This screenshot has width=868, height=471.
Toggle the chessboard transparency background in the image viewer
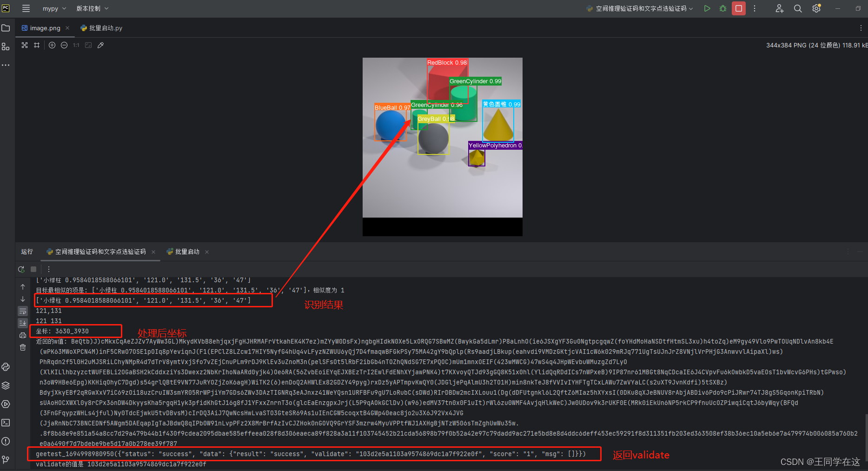pyautogui.click(x=25, y=45)
